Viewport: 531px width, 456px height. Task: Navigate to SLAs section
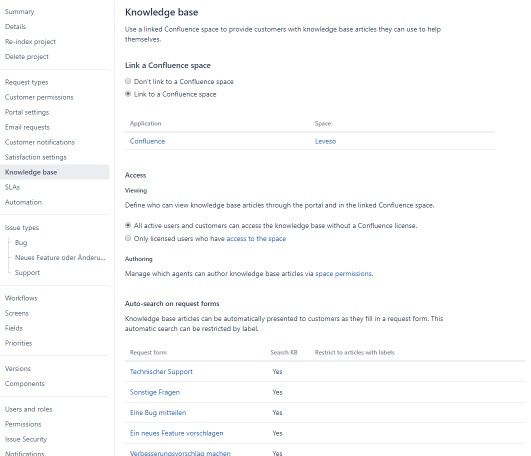pyautogui.click(x=12, y=187)
